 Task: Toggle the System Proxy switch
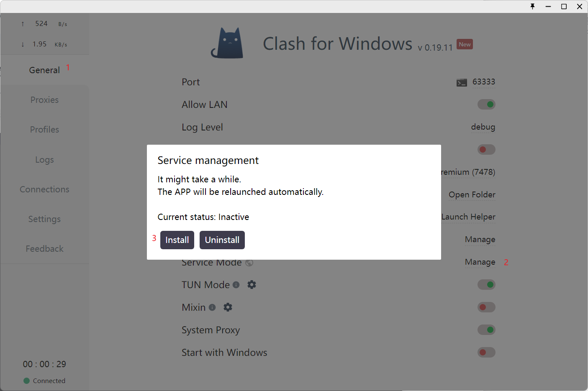(486, 330)
